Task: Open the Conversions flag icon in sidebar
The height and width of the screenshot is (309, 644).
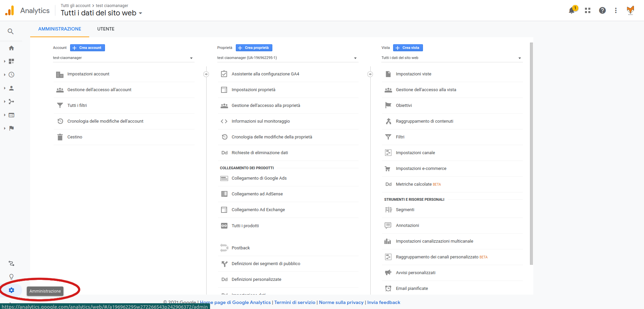Action: tap(11, 128)
